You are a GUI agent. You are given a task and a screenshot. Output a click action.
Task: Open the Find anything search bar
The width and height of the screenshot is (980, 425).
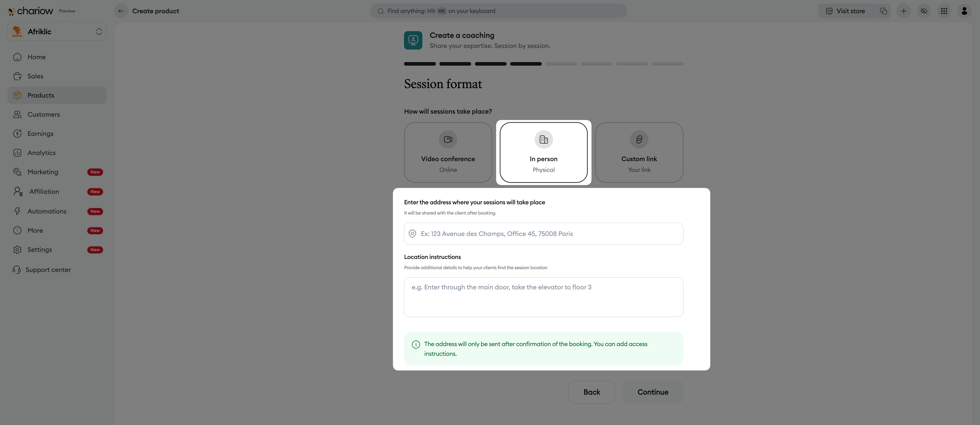(x=498, y=11)
